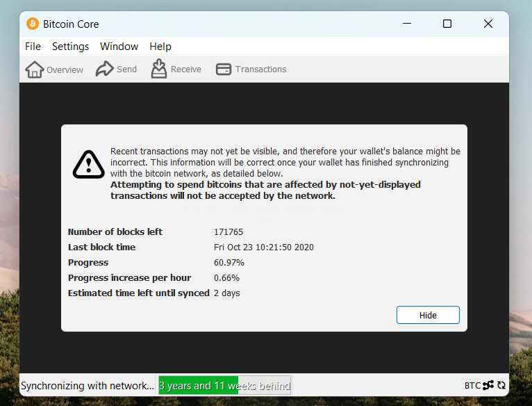532x406 pixels.
Task: Click the 'Number of blocks left' label
Action: [x=115, y=232]
